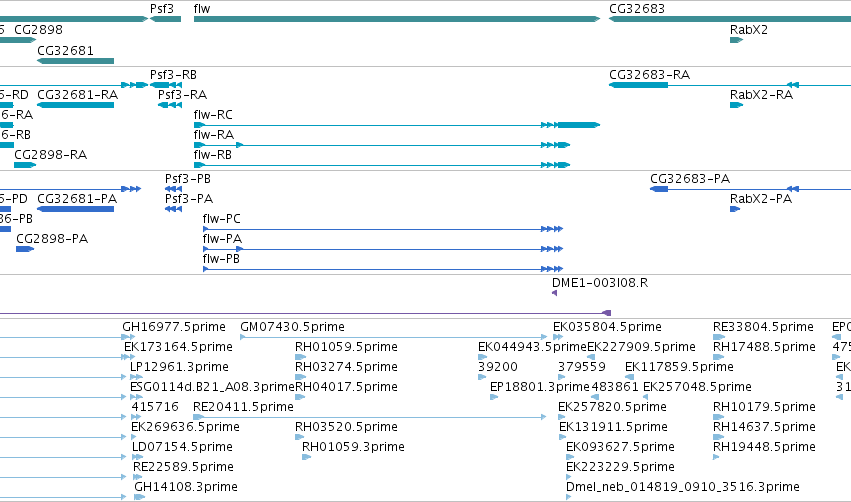Click the CG32683-PA protein feature
851x502 pixels.
click(751, 189)
